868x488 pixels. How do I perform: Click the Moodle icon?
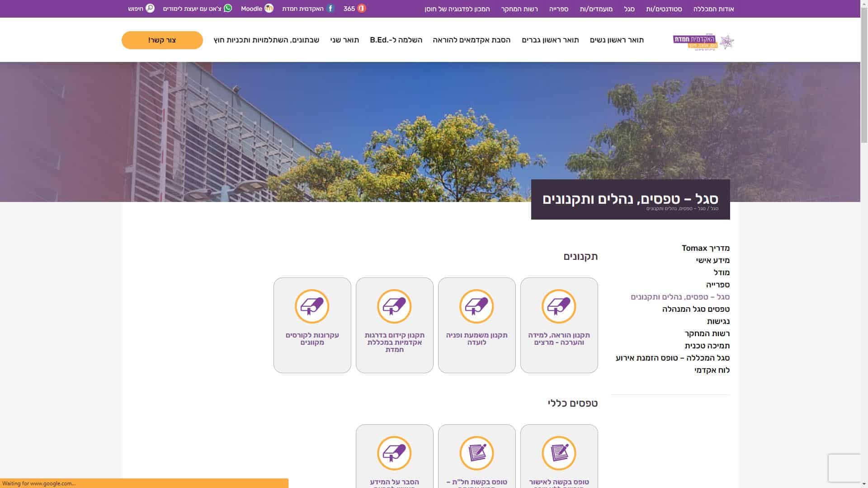pos(269,9)
